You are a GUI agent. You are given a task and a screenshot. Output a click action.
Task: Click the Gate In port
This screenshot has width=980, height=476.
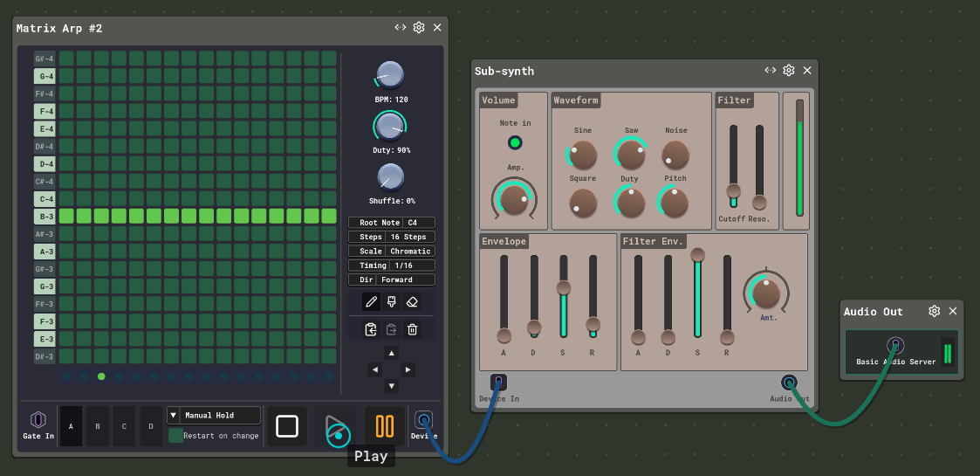coord(38,420)
